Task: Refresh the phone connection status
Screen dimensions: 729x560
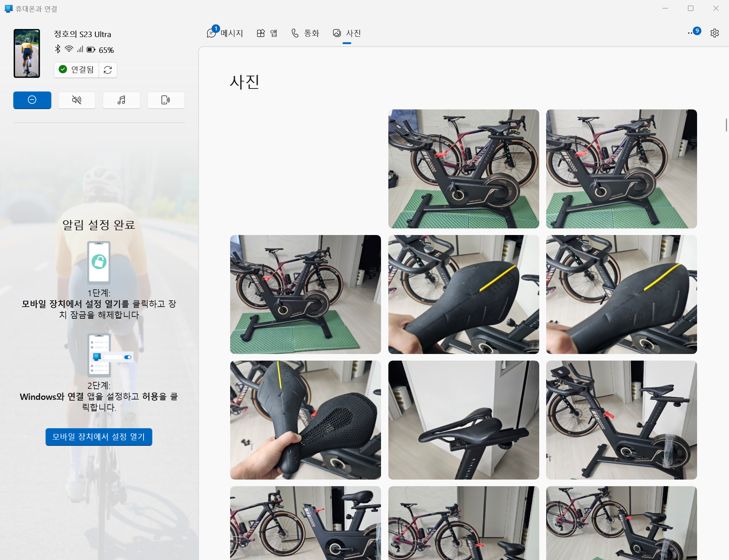Action: click(x=108, y=70)
